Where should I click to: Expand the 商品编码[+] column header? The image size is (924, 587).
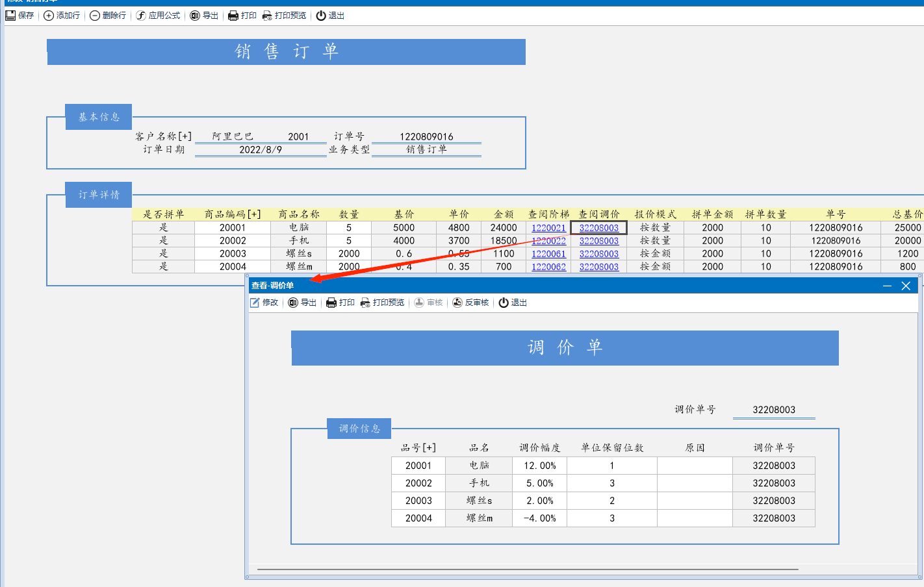click(x=232, y=214)
